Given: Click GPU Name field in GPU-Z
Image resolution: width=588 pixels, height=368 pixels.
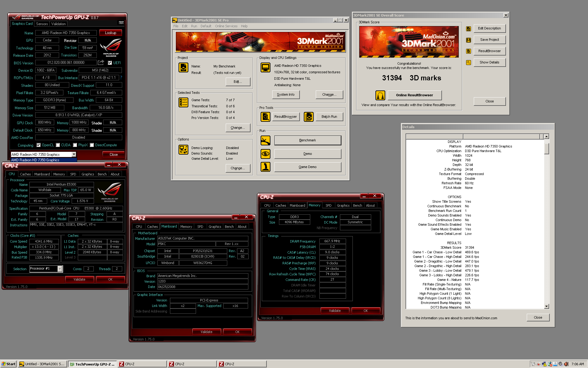Looking at the screenshot, I should (66, 33).
